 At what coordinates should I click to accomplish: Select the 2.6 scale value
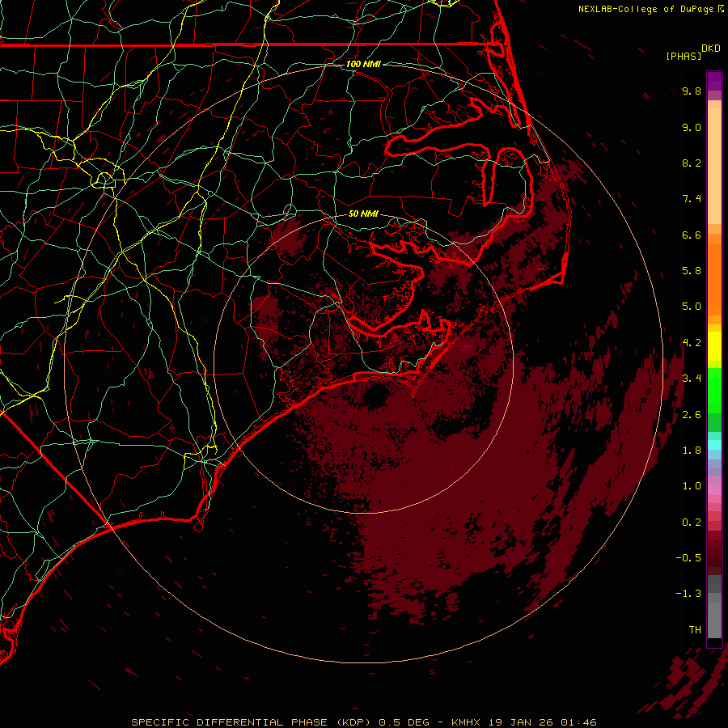click(692, 415)
